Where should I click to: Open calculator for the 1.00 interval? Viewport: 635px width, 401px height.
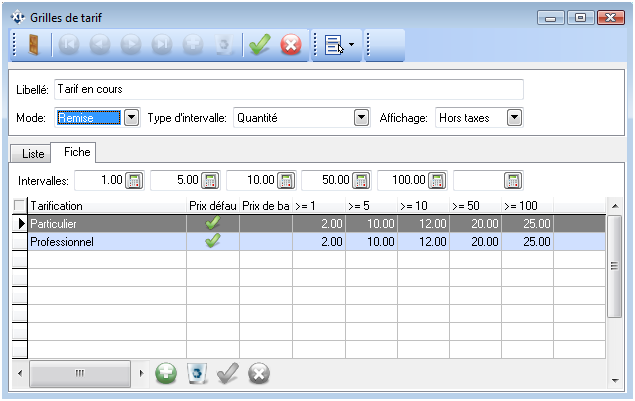point(135,181)
